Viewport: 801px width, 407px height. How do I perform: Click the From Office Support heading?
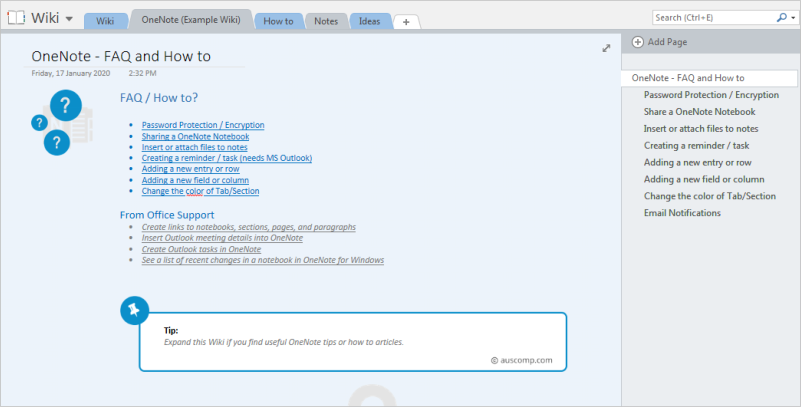167,215
